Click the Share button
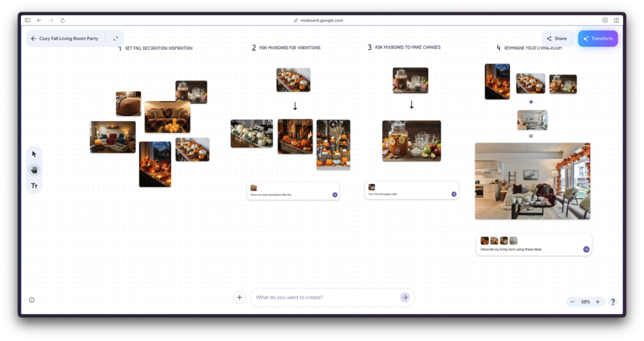The image size is (644, 341). 557,38
